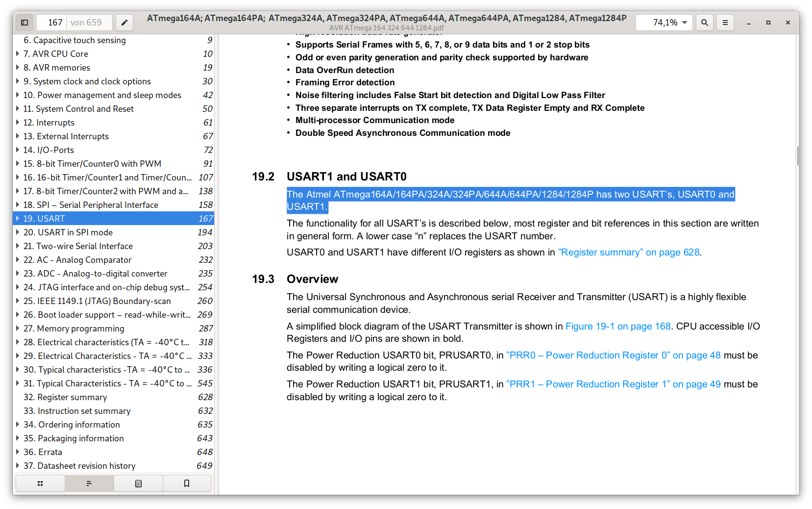Select 13. External Interrupts in outline
The image size is (812, 509).
(x=114, y=136)
